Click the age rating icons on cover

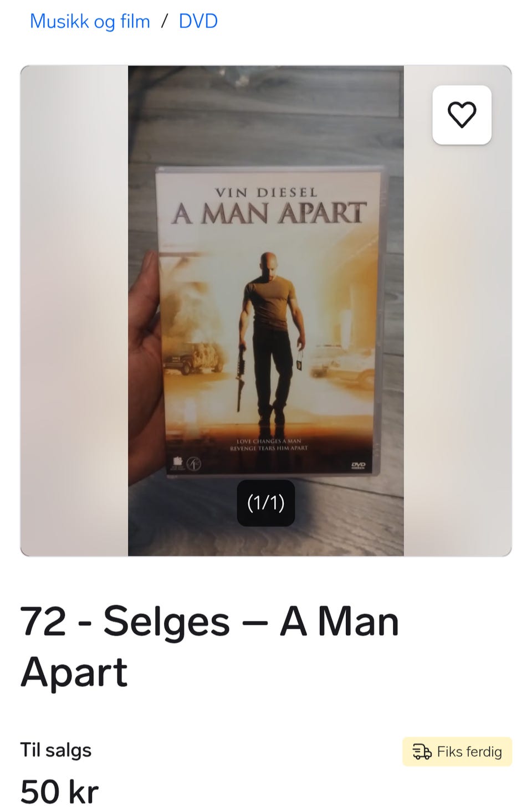(x=187, y=463)
